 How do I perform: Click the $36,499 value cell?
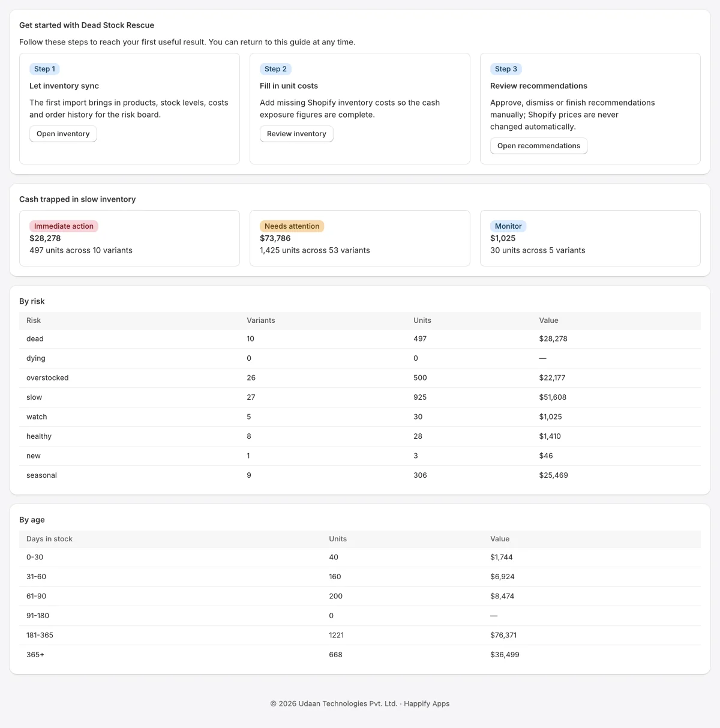(505, 655)
